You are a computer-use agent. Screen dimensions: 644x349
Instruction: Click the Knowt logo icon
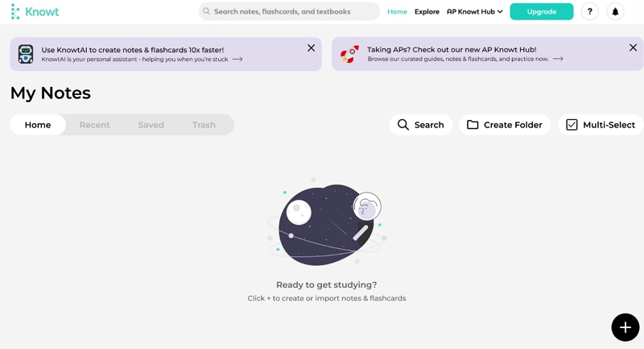tap(15, 11)
